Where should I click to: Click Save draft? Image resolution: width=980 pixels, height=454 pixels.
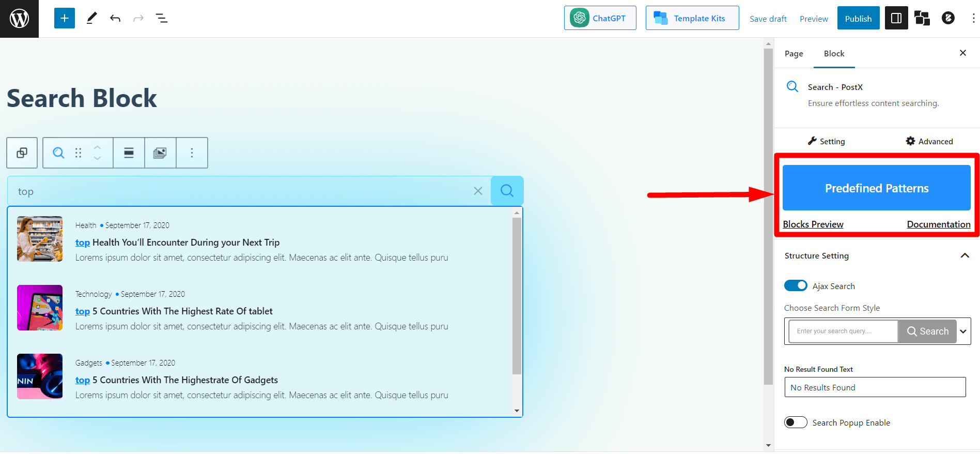768,19
